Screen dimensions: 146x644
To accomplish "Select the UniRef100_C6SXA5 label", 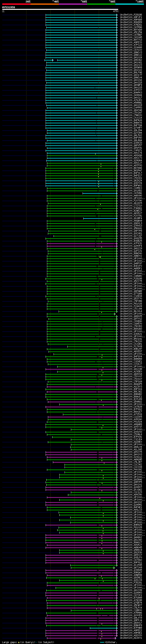I will (x=131, y=37).
